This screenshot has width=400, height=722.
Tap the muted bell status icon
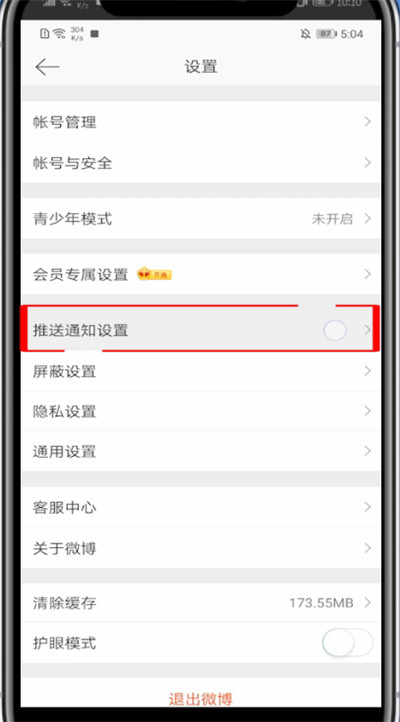tap(305, 34)
